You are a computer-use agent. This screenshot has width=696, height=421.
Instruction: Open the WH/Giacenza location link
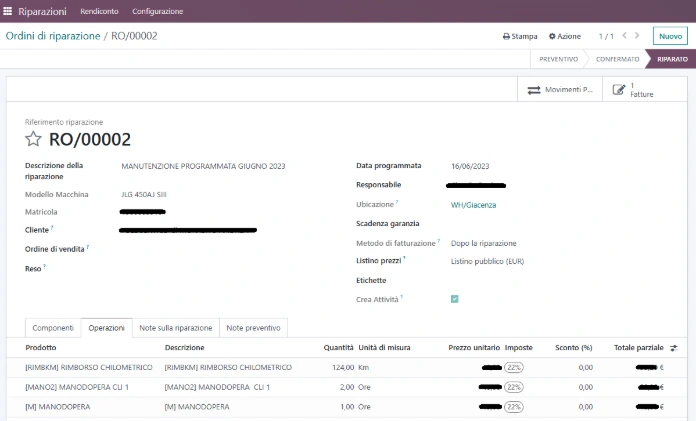(x=474, y=205)
